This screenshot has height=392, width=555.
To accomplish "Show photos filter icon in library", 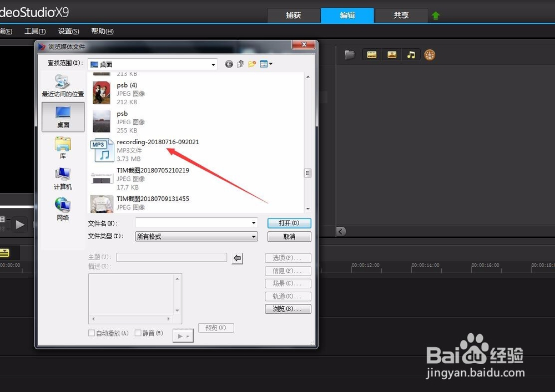I will tap(392, 55).
